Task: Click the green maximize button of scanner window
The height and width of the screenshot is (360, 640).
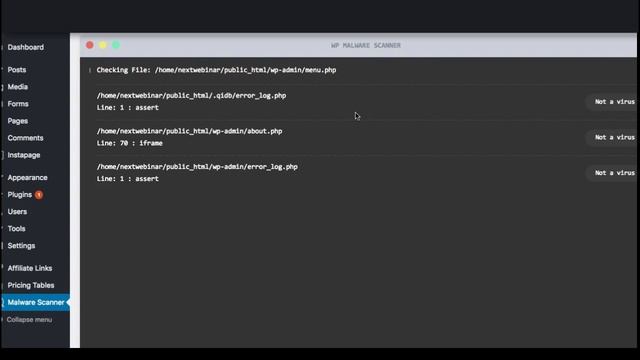Action: coord(116,45)
